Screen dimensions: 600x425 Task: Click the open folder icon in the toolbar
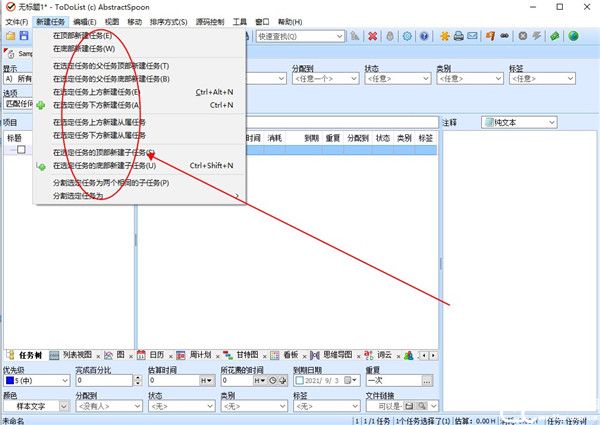pos(10,36)
